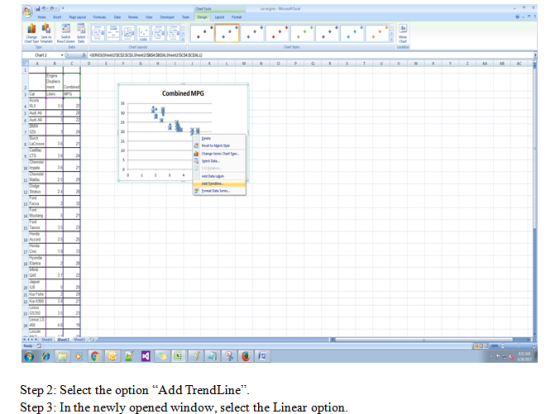Click the horizontal scrollbar of the sheet
560x414 pixels.
coord(432,340)
